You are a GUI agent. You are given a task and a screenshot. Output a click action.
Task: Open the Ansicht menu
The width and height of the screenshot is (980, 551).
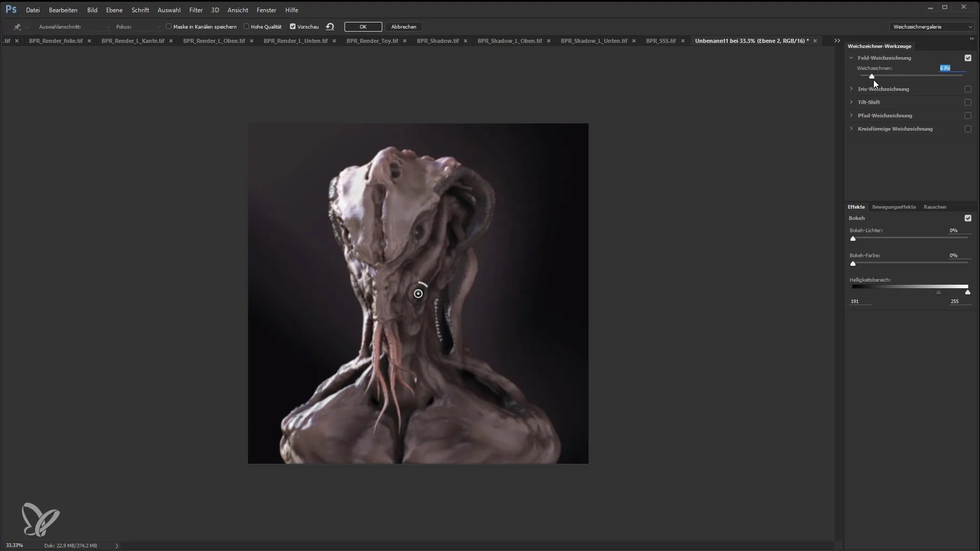pos(238,10)
